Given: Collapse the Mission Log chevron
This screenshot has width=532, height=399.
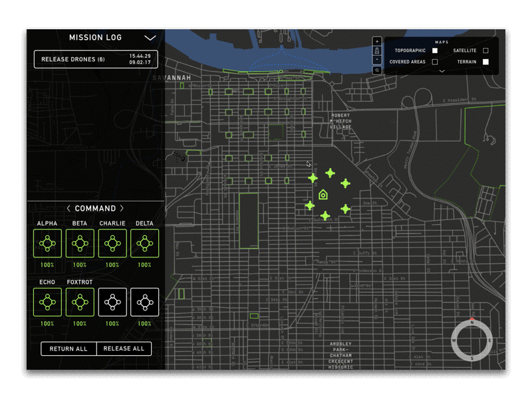Looking at the screenshot, I should tap(150, 38).
